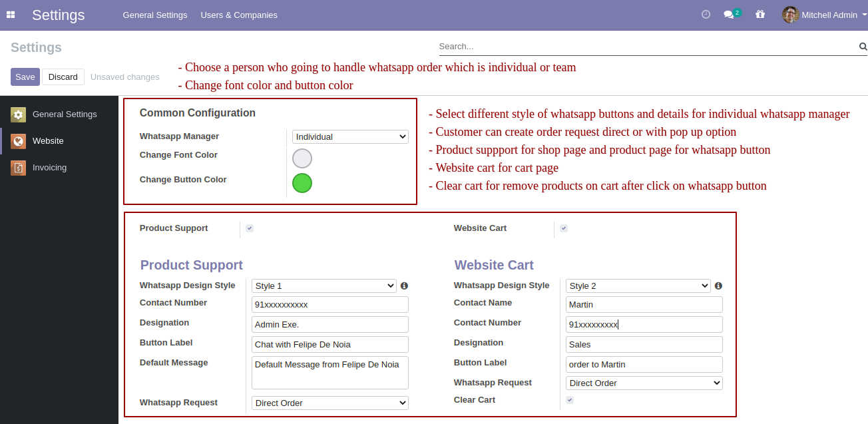Click Website Cart Contact Number field
This screenshot has width=868, height=424.
click(644, 324)
